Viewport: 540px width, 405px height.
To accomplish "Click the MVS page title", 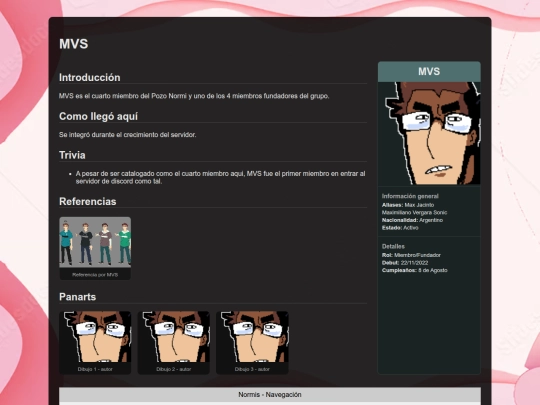I will coord(74,44).
